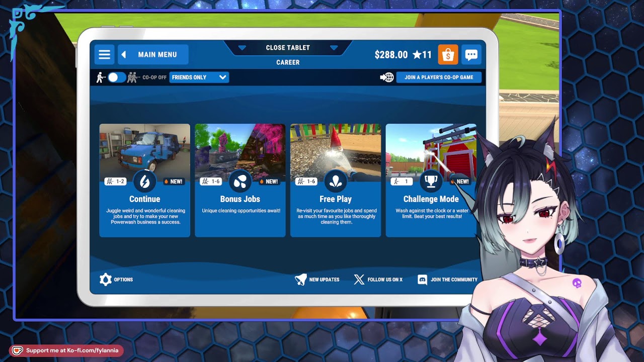Open the Follow Us On X link
Viewport: 644px width, 362px height.
tap(385, 280)
